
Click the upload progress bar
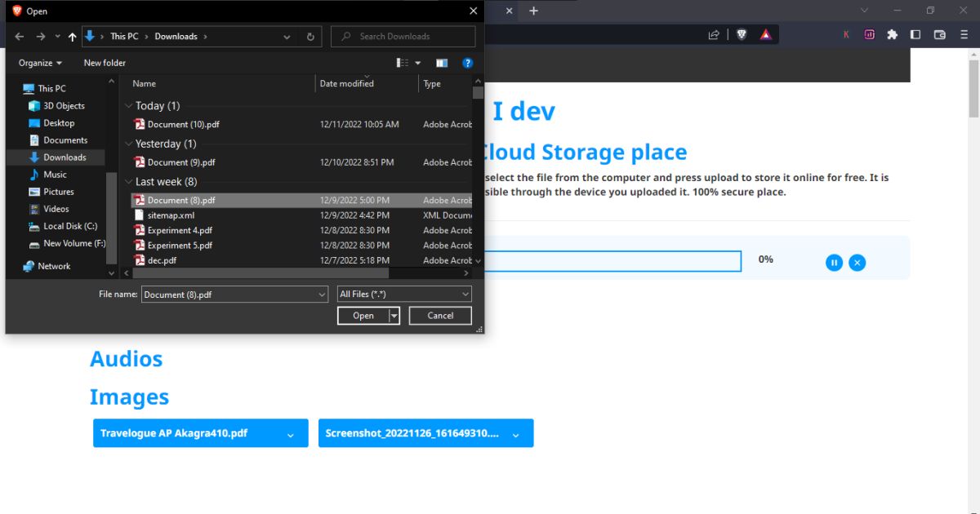coord(612,261)
